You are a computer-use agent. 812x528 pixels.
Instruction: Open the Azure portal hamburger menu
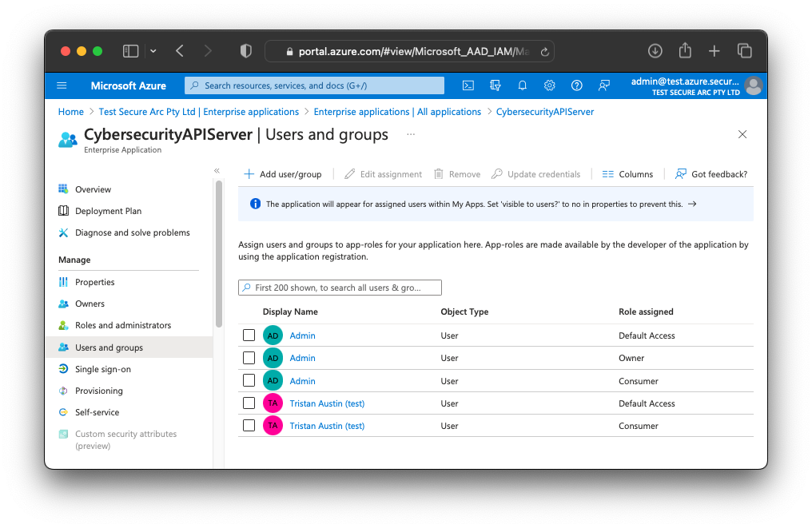coord(62,85)
